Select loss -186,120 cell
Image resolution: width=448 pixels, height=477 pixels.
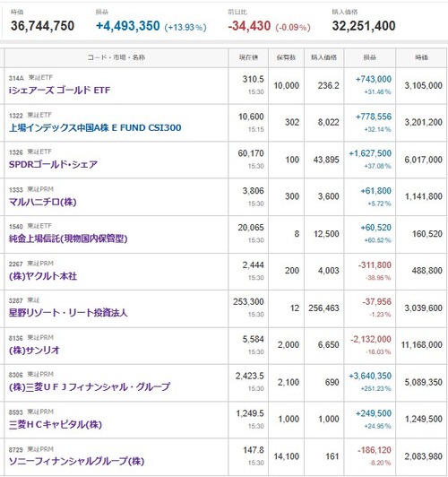click(375, 450)
